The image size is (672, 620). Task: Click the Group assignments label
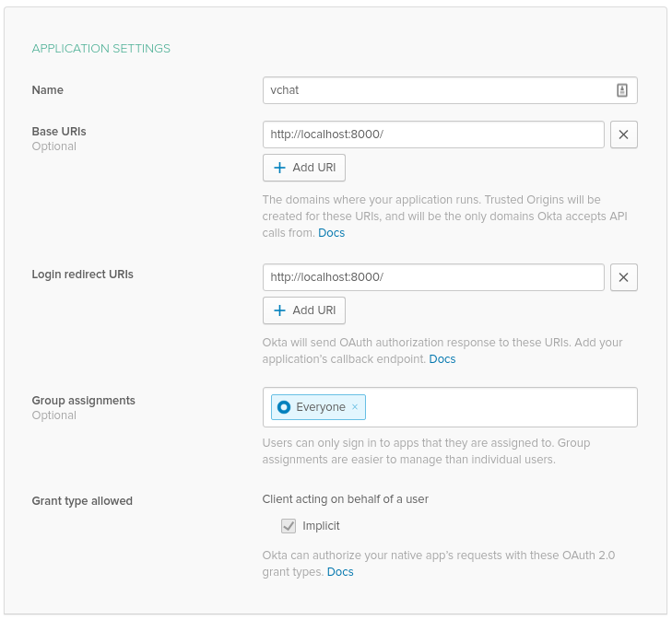[x=83, y=401]
